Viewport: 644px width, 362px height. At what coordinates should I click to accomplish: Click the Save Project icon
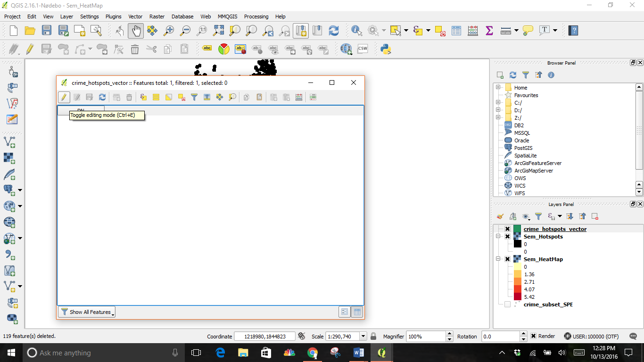(46, 31)
